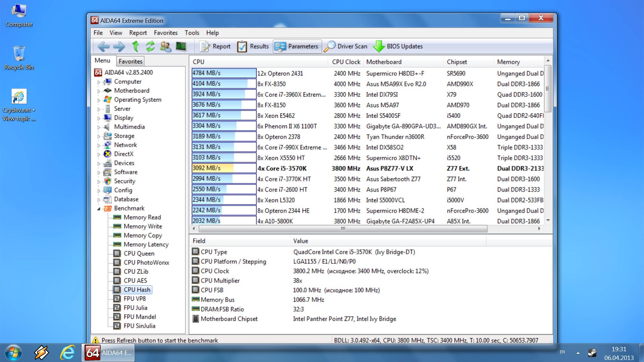Image resolution: width=644 pixels, height=362 pixels.
Task: Click the Forward navigation arrow
Action: click(119, 46)
